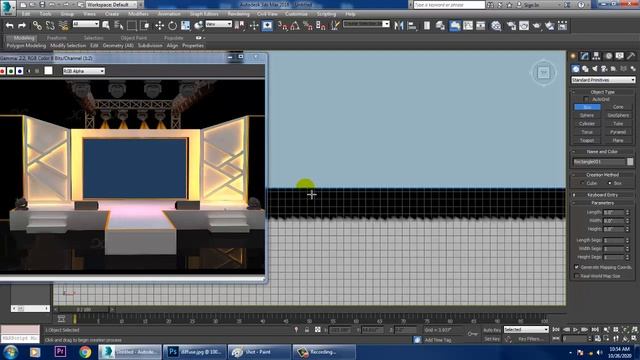This screenshot has width=640, height=360.
Task: Activate the Select and Rotate tool
Action: coord(172,26)
